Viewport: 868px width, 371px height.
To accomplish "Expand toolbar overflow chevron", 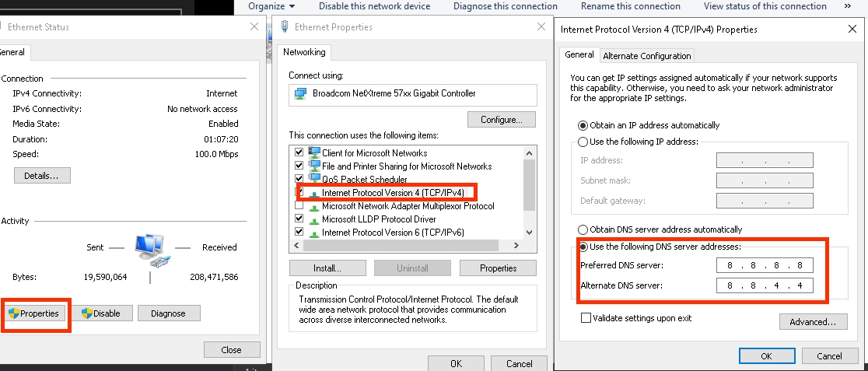I will pos(848,6).
